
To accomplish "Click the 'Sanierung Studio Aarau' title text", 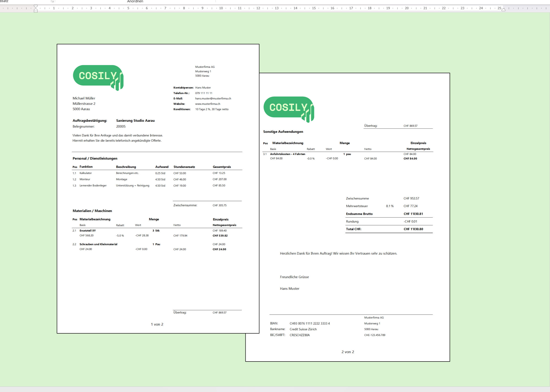I will coord(135,120).
